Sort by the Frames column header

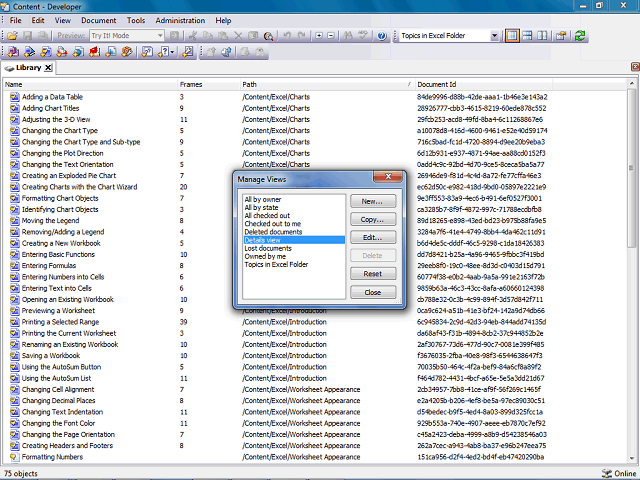coord(209,84)
